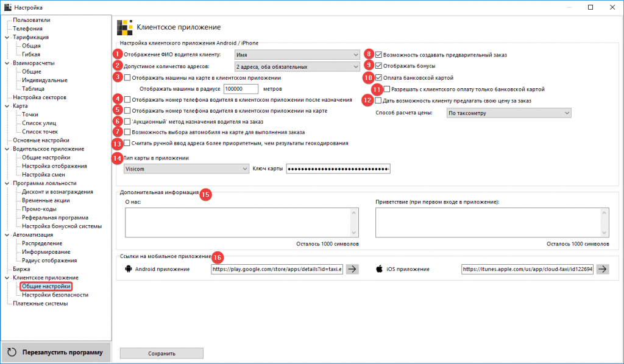Click the Приветствие text area
This screenshot has height=364, width=624.
[492, 223]
